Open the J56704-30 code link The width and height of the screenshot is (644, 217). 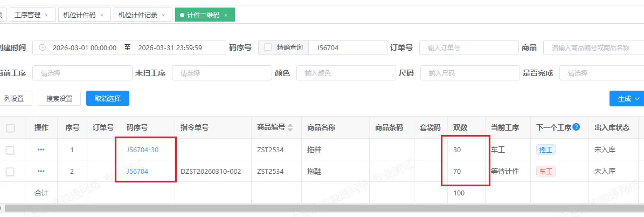click(x=142, y=150)
